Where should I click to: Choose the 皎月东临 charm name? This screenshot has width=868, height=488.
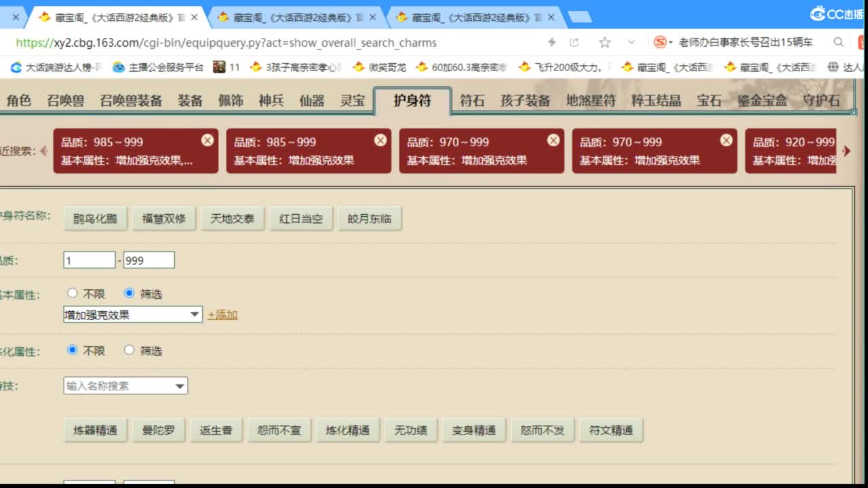click(370, 218)
